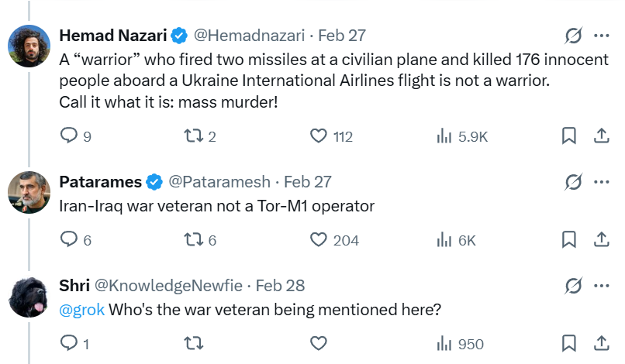625x364 pixels.
Task: Click Shri's dog profile picture
Action: point(29,297)
